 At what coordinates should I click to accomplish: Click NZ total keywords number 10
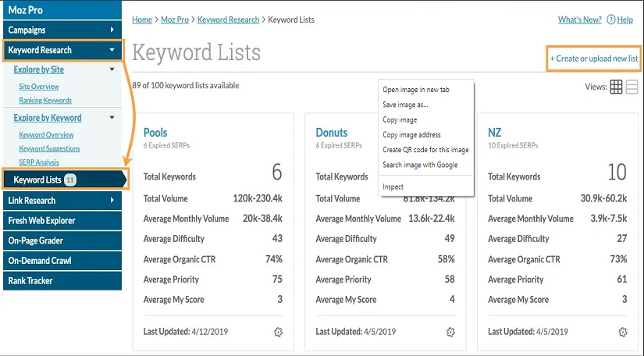pos(617,172)
